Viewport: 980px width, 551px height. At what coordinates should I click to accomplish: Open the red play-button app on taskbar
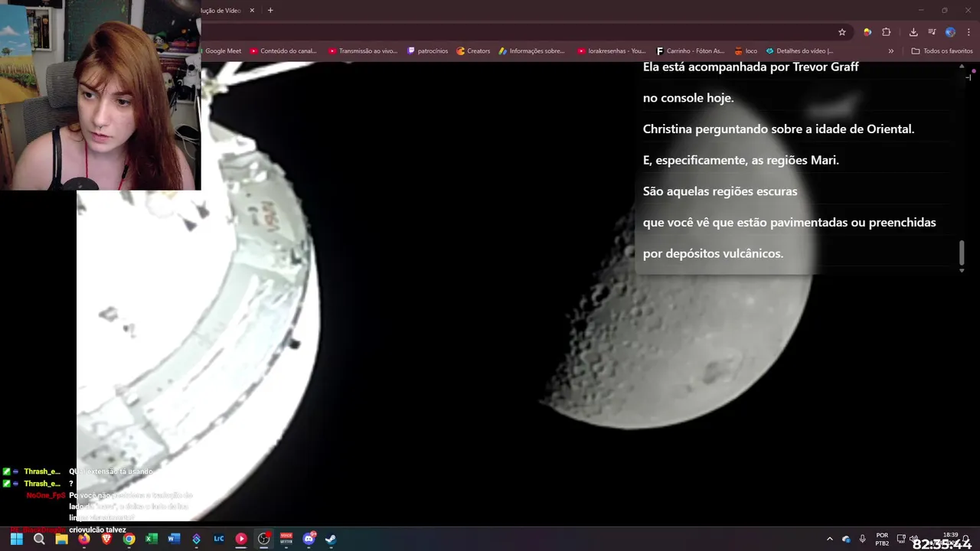point(241,539)
